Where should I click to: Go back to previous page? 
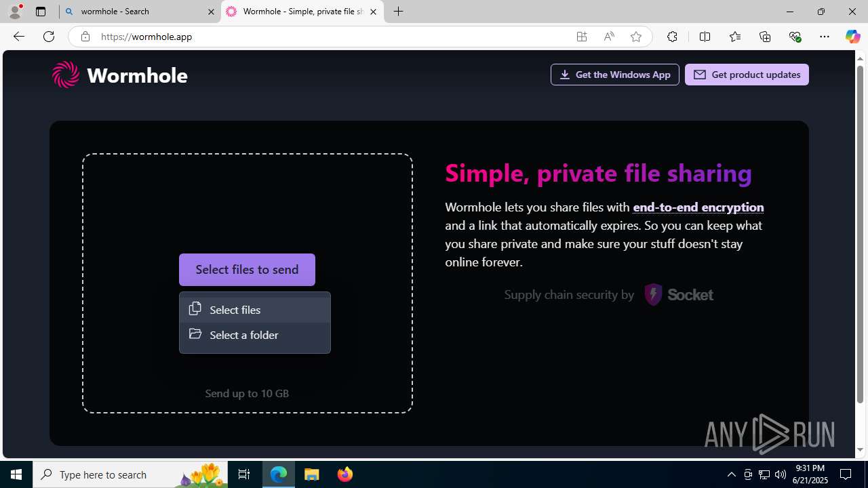click(18, 37)
